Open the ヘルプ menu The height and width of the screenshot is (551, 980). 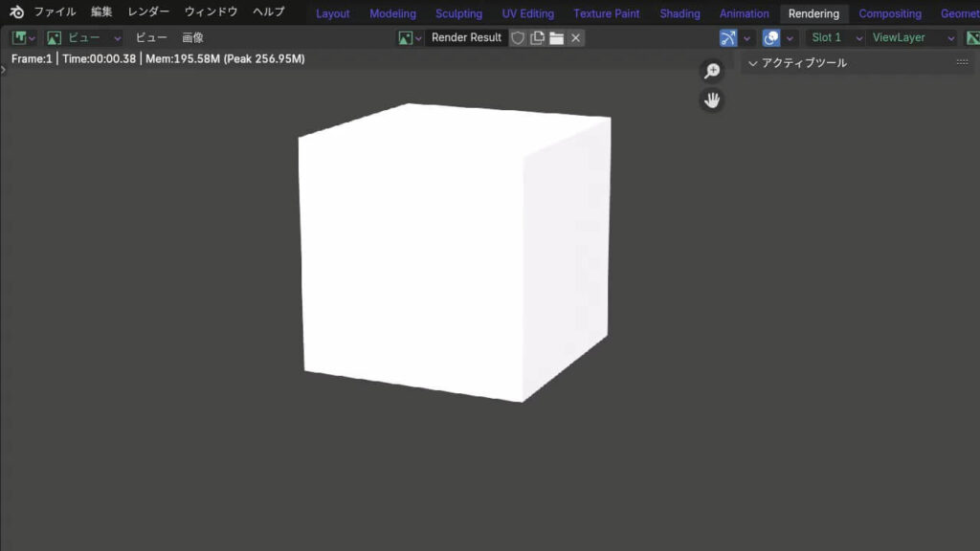tap(268, 11)
